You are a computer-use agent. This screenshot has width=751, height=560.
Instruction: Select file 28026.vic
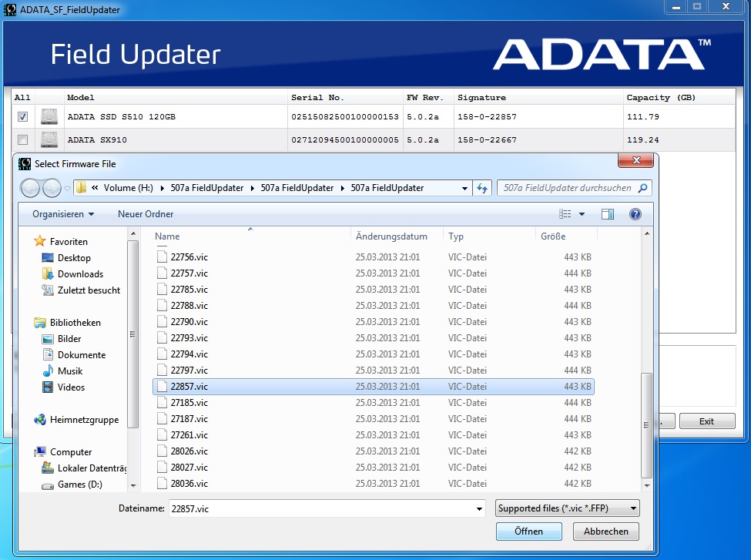pos(374,451)
